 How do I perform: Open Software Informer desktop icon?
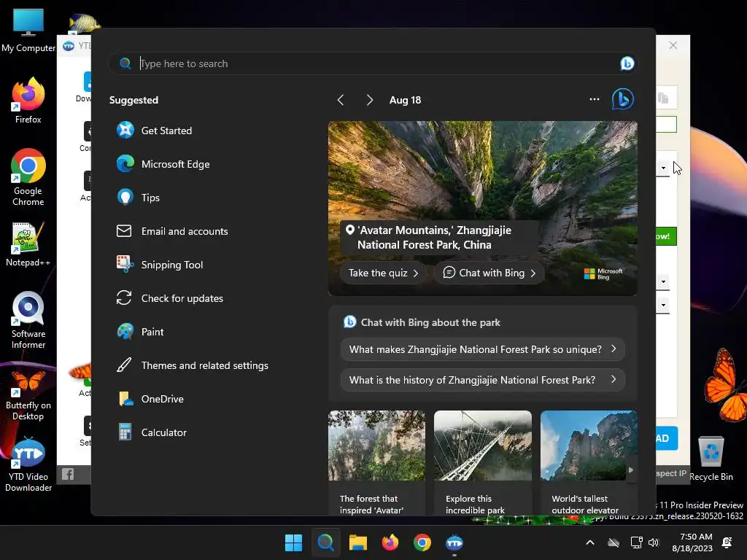28,321
